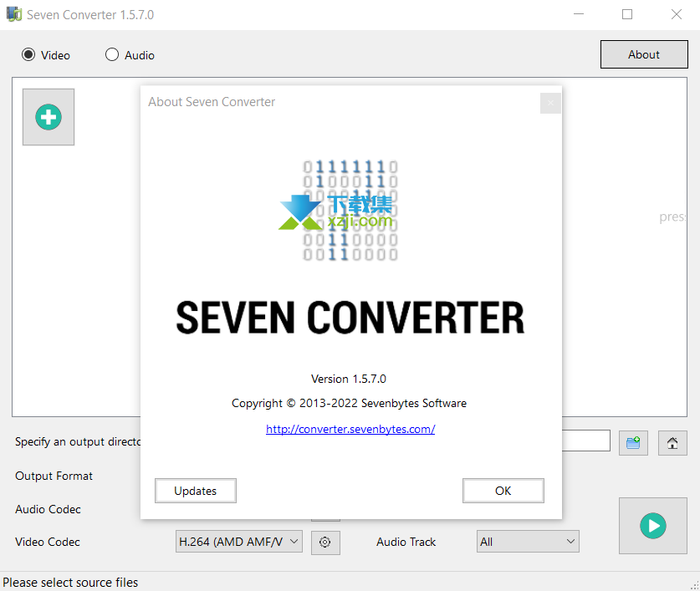Start conversion with the green play button
700x591 pixels.
click(652, 526)
